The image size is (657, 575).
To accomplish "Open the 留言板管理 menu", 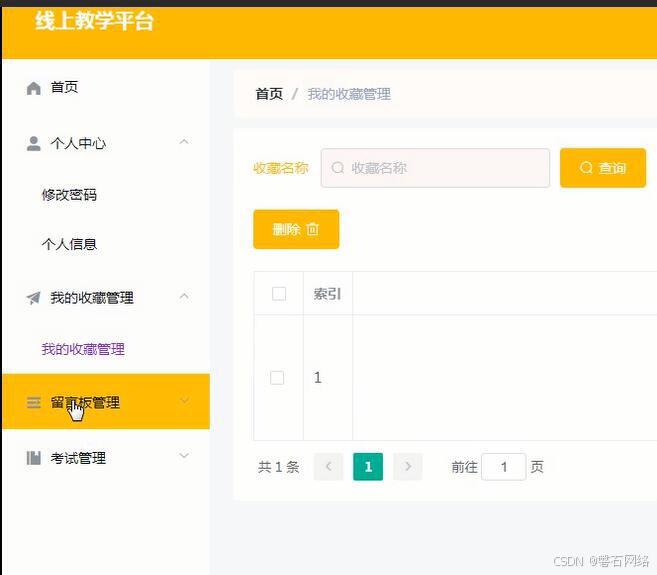I will point(106,401).
